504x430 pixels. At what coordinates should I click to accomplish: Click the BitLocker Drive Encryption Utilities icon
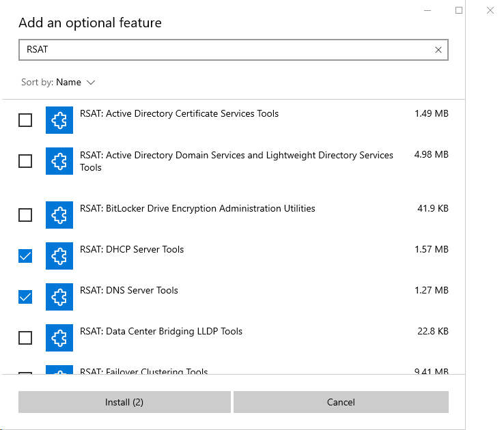click(59, 215)
